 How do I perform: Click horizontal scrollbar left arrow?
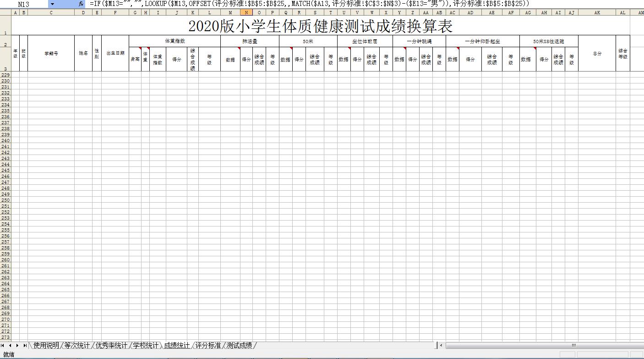pyautogui.click(x=442, y=345)
